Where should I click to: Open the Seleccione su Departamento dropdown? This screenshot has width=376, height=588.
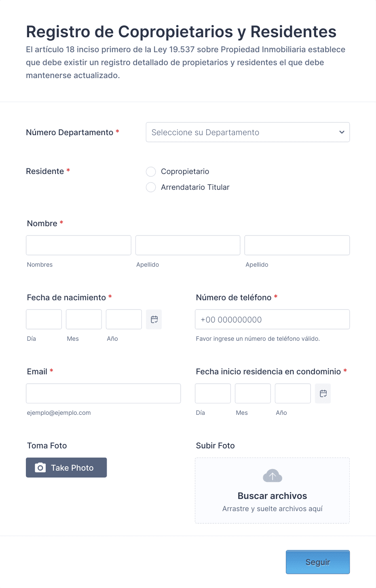(x=248, y=132)
